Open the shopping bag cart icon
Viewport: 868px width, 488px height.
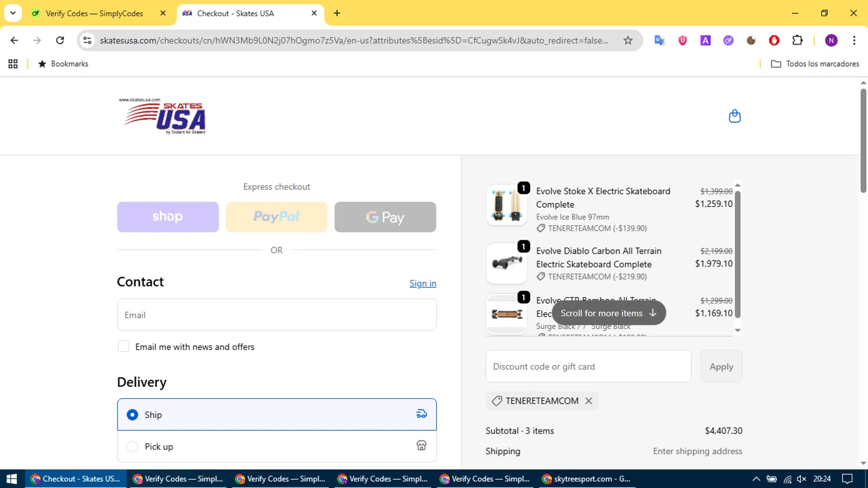[x=734, y=116]
